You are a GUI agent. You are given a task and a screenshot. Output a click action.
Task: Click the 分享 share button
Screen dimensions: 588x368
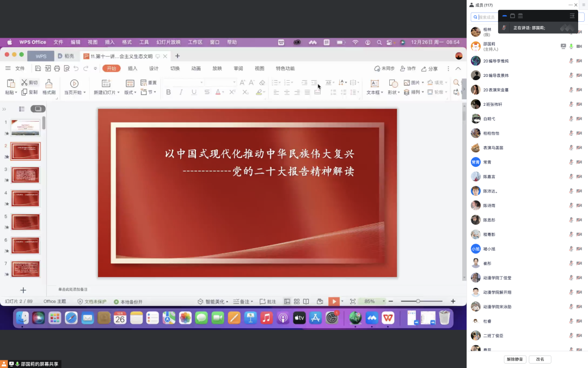[429, 69]
